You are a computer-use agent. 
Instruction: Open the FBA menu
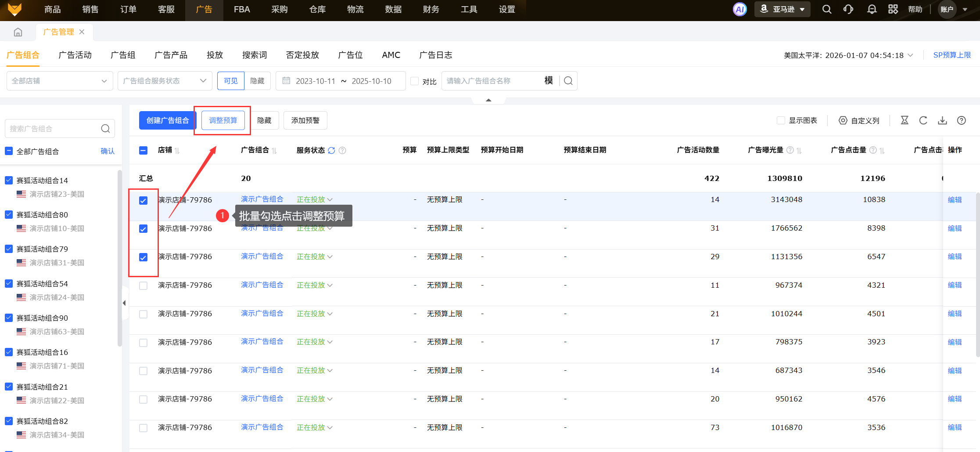tap(241, 9)
